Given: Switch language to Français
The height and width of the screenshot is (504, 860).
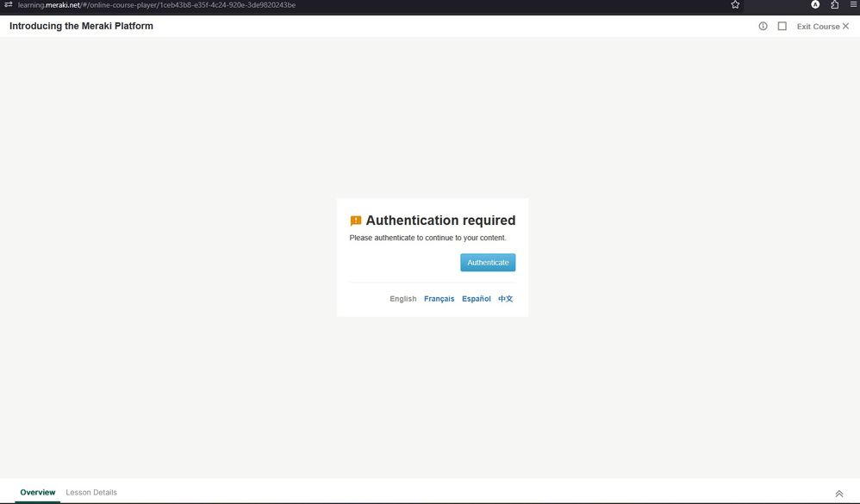Looking at the screenshot, I should coord(439,299).
